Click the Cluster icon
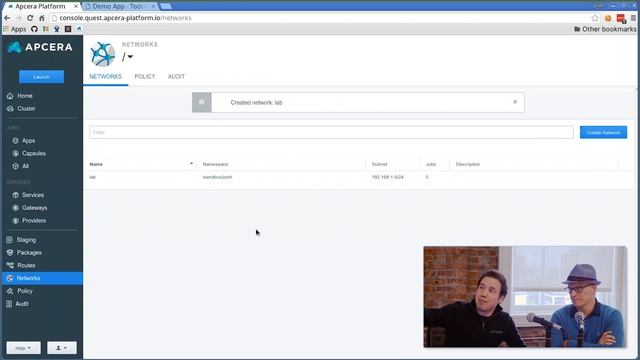The image size is (640, 360). coord(10,109)
